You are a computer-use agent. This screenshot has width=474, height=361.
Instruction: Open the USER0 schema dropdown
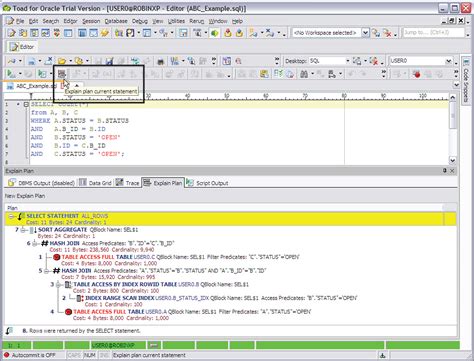448,61
